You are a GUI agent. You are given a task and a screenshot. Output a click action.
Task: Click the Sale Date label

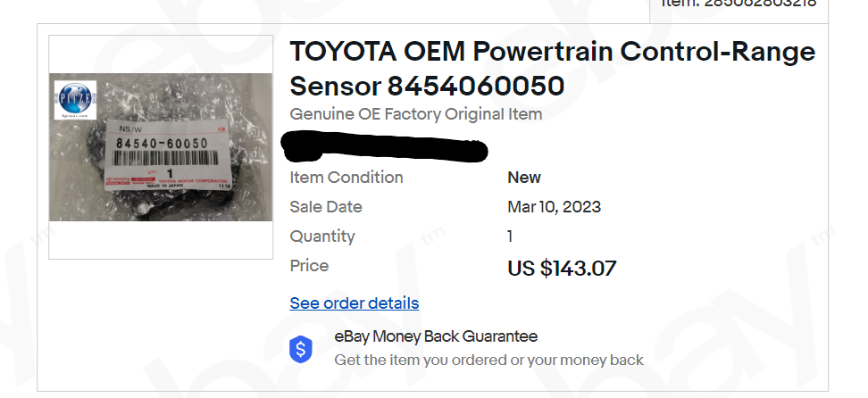click(326, 207)
